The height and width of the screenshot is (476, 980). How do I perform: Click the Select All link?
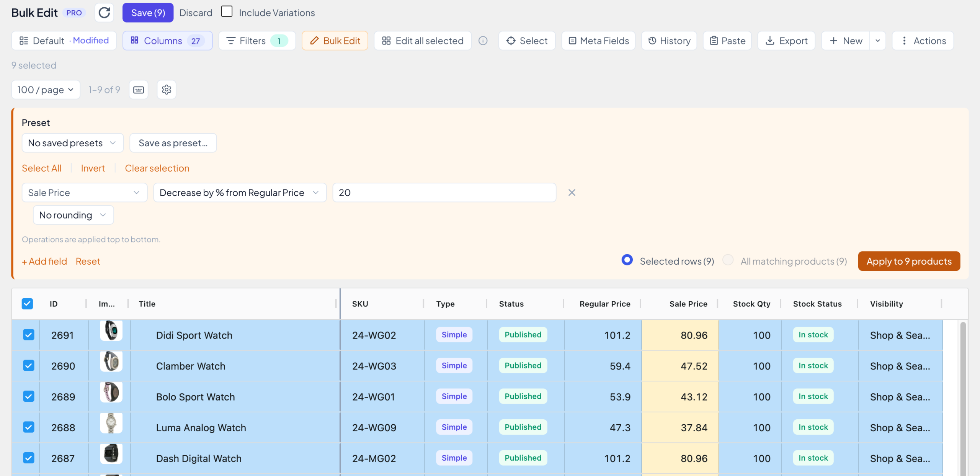click(x=41, y=168)
